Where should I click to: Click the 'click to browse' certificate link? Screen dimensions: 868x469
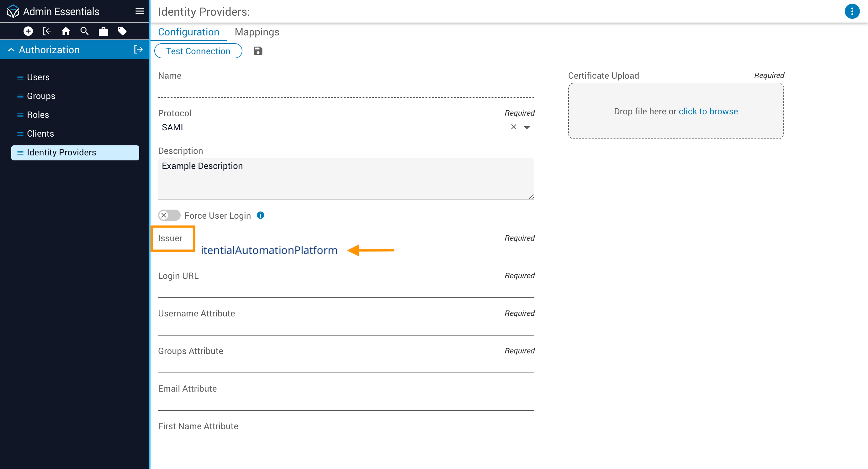(708, 111)
